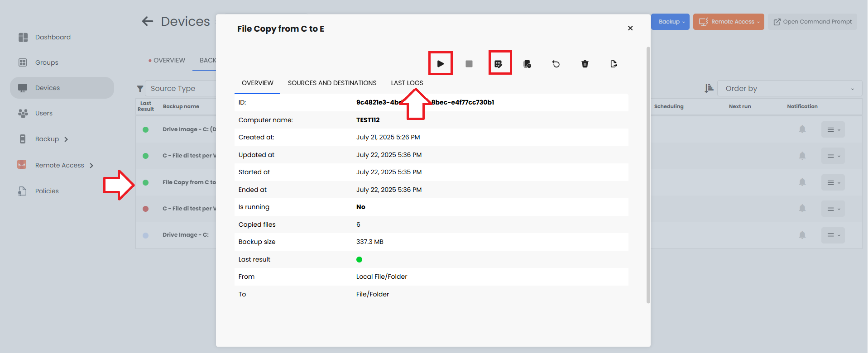Click the notification bell in the first row
868x353 pixels.
point(802,129)
